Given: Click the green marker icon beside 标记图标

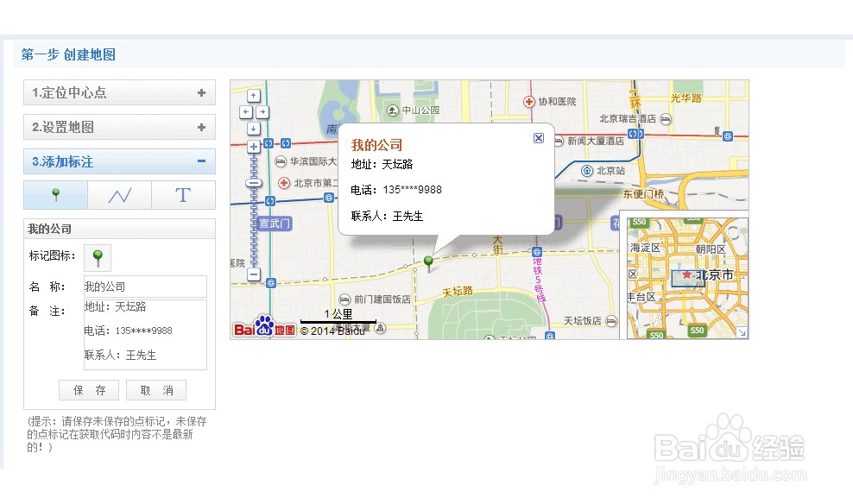Looking at the screenshot, I should point(97,256).
